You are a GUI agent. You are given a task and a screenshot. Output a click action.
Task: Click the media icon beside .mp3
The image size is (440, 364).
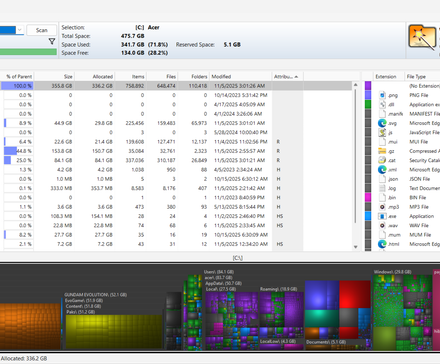point(382,207)
